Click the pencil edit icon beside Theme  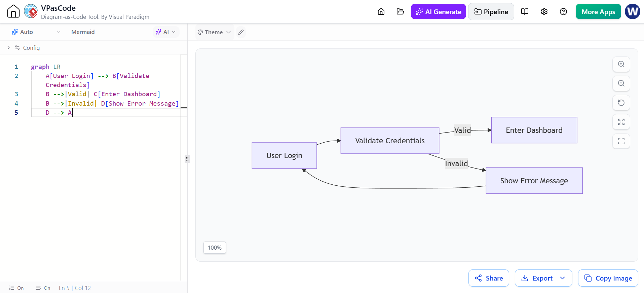point(241,32)
